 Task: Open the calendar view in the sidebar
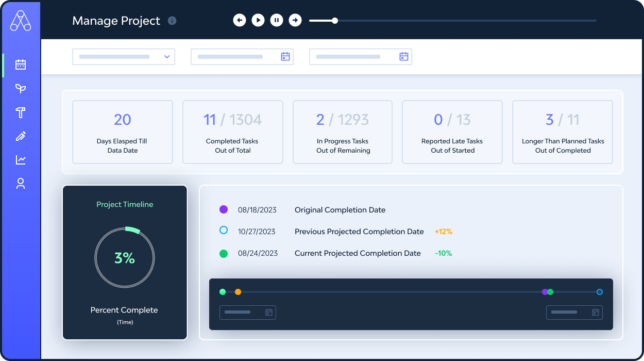point(21,64)
